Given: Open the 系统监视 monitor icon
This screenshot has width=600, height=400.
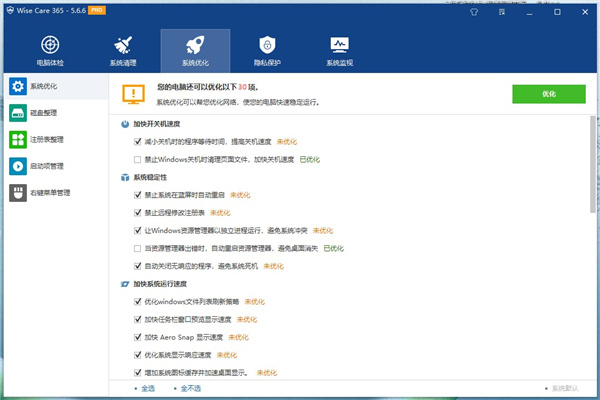Looking at the screenshot, I should (x=339, y=45).
